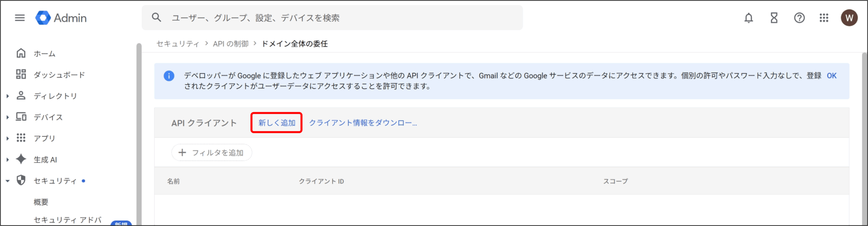Open the W account avatar
The image size is (868, 226).
[x=849, y=18]
